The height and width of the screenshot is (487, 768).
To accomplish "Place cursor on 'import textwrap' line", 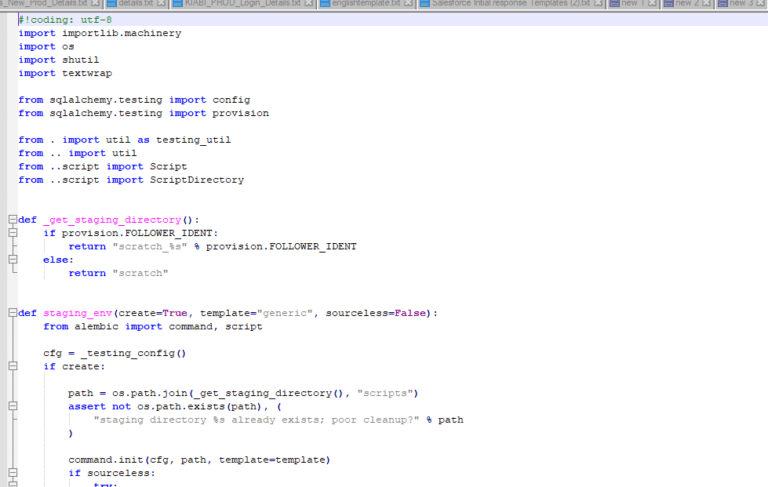I will click(65, 73).
